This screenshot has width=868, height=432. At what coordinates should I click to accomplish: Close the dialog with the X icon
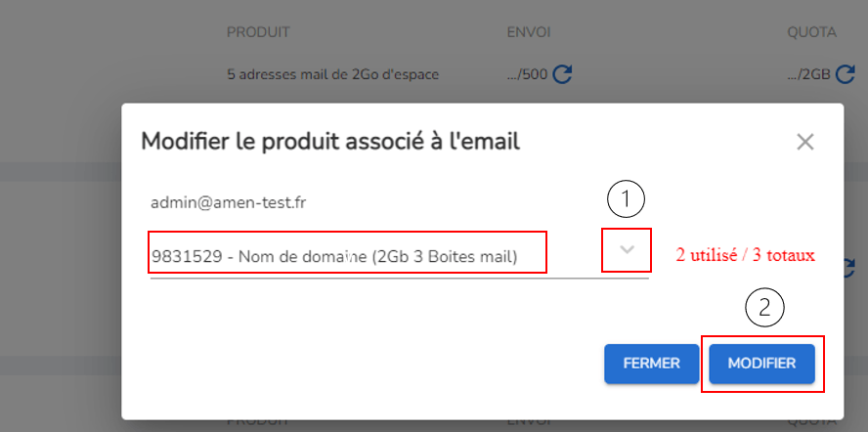[804, 143]
